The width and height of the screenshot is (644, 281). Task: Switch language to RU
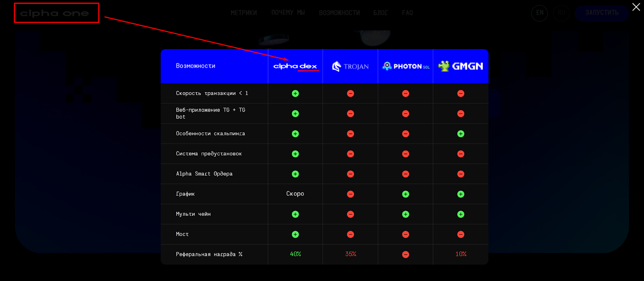[561, 13]
